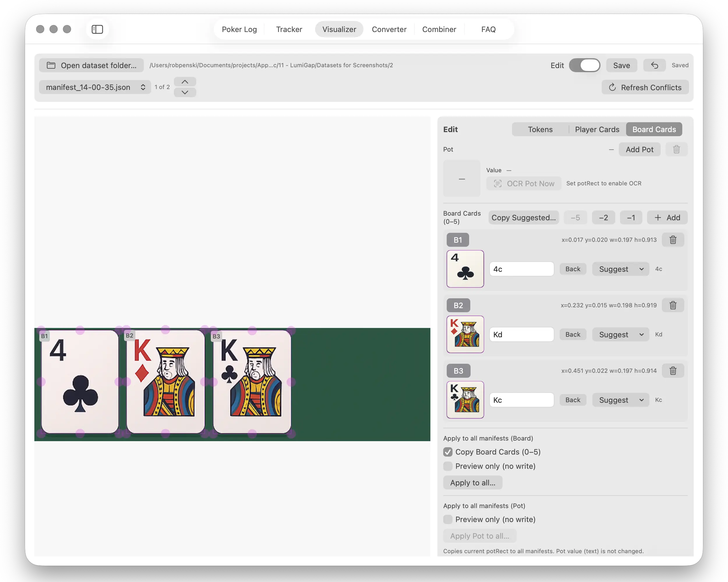Delete board card B3 using its trash icon
728x582 pixels.
(673, 371)
